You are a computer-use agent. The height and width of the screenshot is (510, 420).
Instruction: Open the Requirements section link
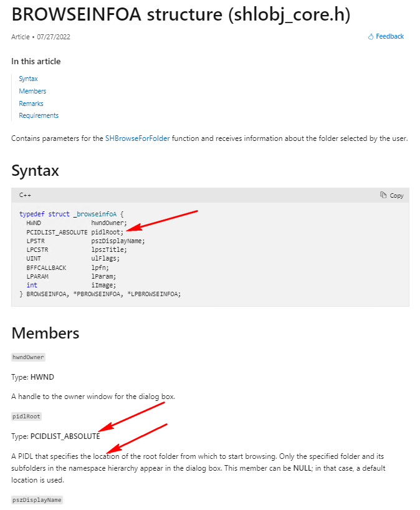click(39, 115)
